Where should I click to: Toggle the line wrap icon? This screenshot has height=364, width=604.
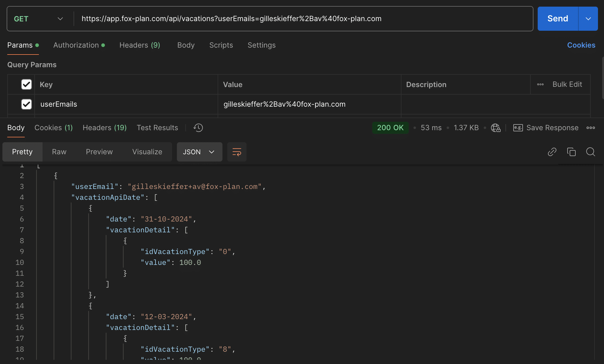tap(237, 152)
